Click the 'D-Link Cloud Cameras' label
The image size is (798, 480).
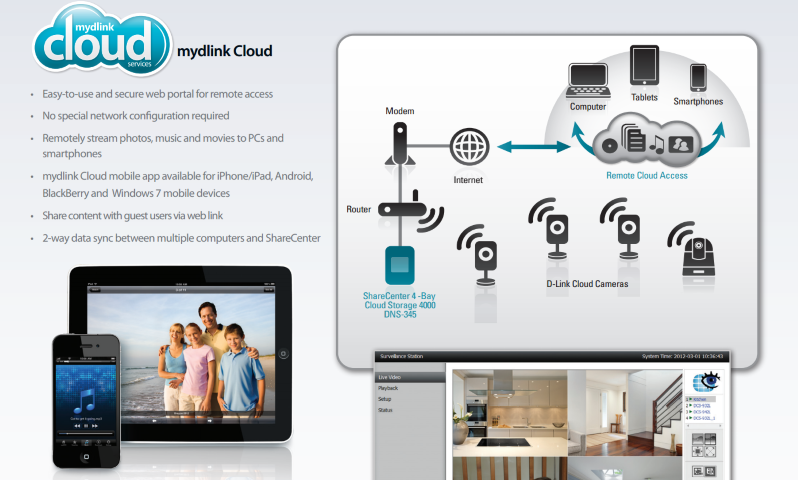pos(587,284)
